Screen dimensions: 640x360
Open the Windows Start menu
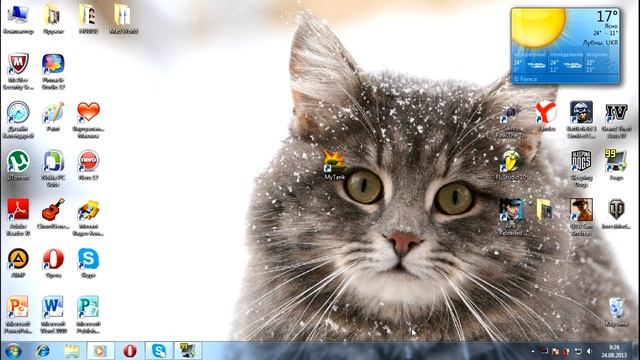click(x=13, y=351)
